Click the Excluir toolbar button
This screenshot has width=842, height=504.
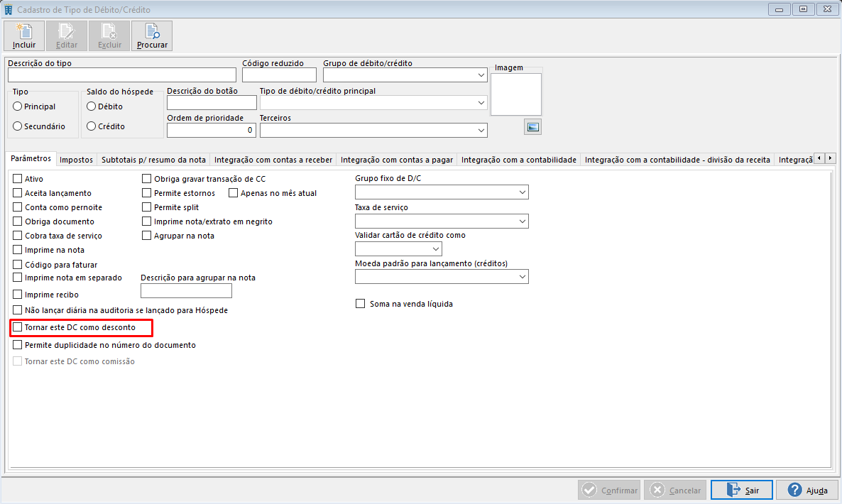[109, 36]
